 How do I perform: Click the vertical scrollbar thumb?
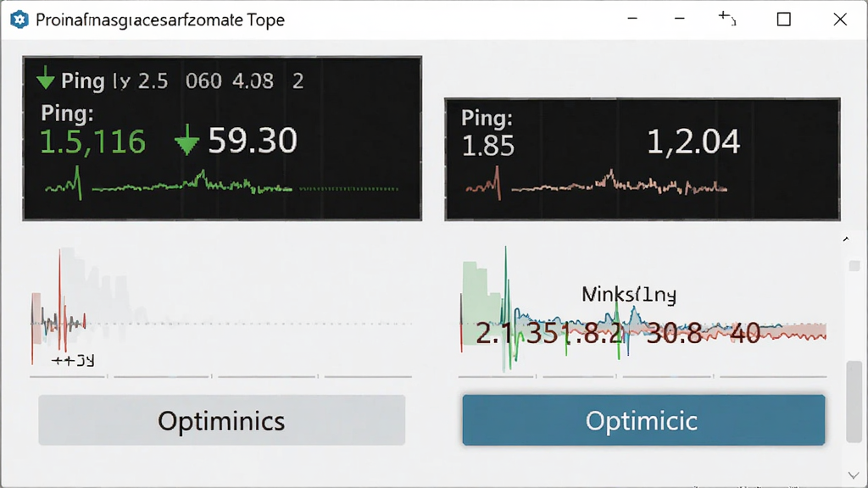tap(854, 401)
